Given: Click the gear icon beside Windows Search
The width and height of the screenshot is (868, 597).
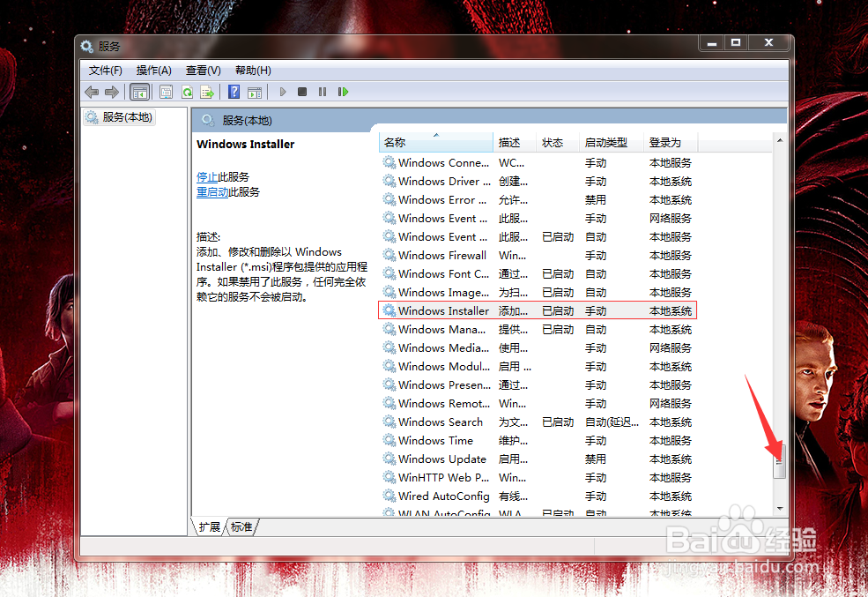Looking at the screenshot, I should 389,422.
